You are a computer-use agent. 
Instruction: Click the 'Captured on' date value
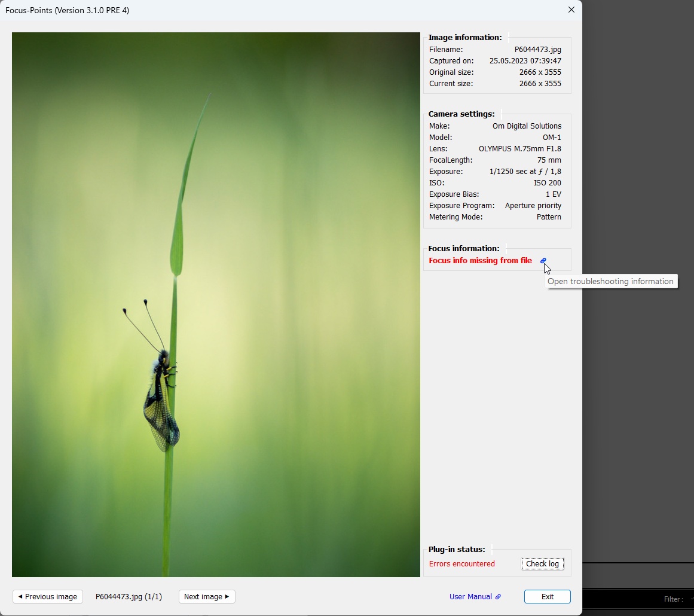point(525,61)
